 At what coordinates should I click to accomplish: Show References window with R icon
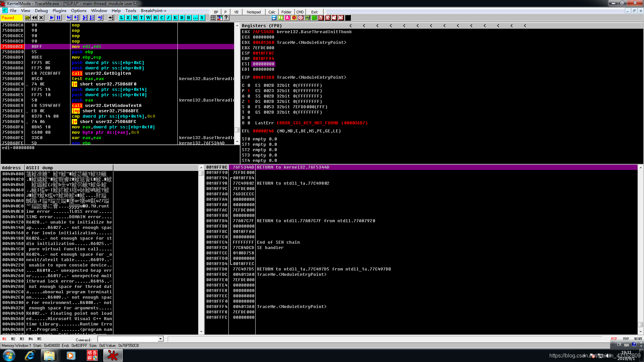tap(189, 18)
